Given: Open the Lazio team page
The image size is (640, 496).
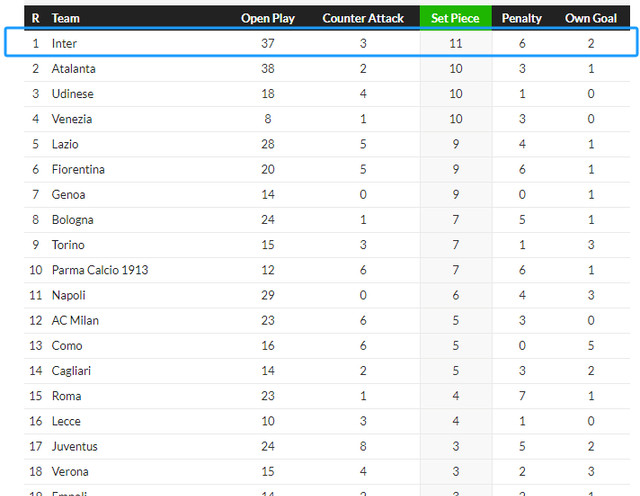Looking at the screenshot, I should (65, 144).
